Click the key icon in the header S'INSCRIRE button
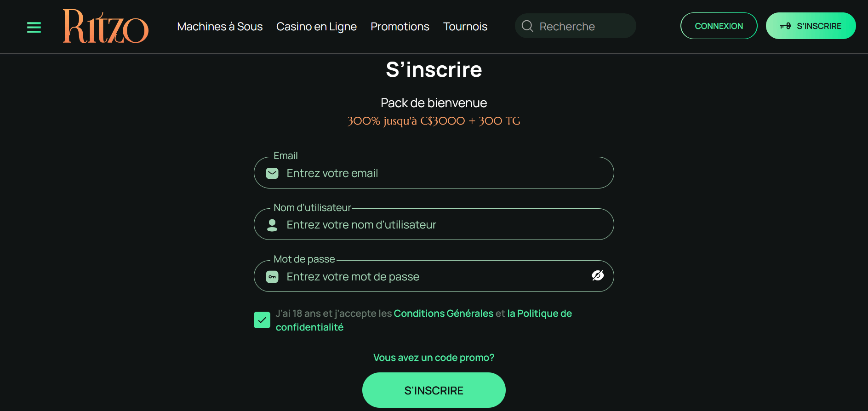This screenshot has height=411, width=868. (785, 26)
